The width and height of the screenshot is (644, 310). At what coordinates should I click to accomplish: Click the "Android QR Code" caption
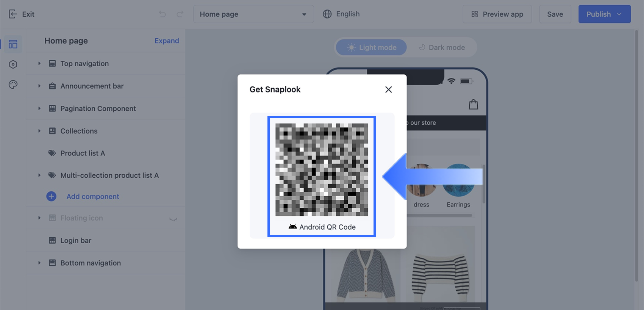tap(327, 227)
